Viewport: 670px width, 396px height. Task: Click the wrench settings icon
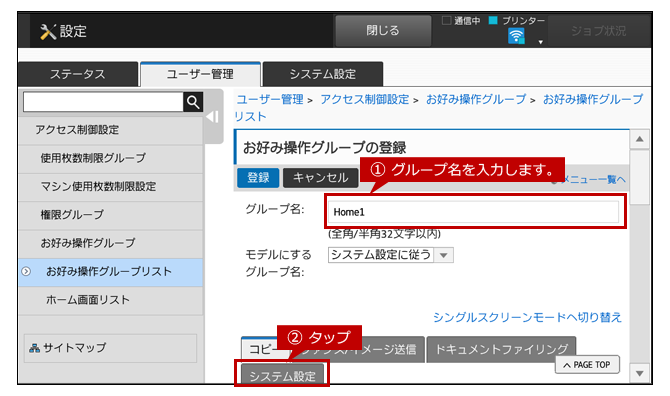click(48, 31)
